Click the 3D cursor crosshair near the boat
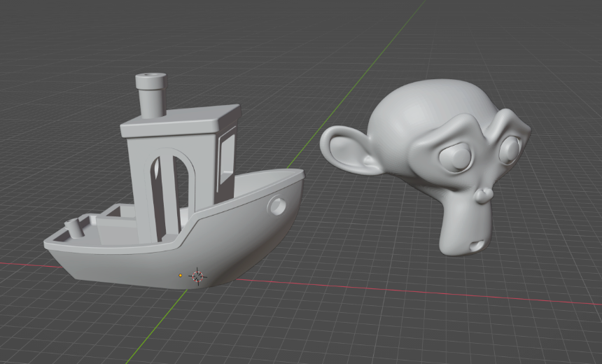This screenshot has height=364, width=602. [198, 276]
